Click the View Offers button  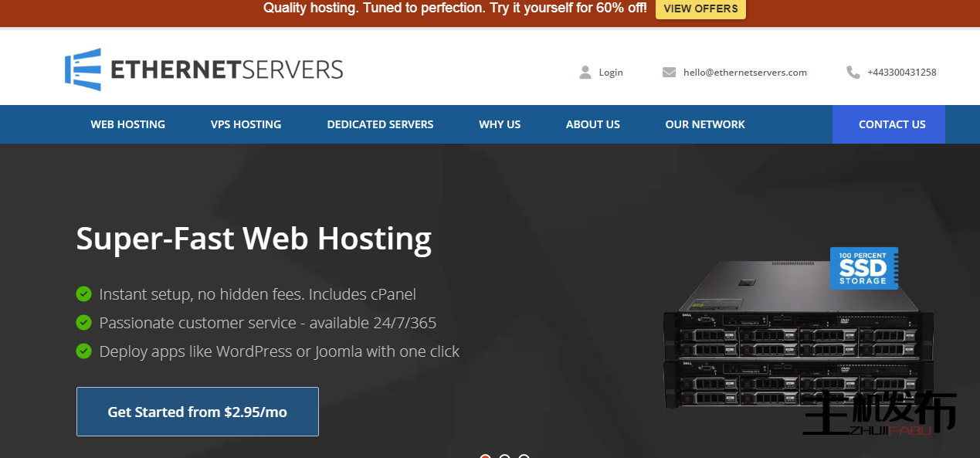coord(700,8)
